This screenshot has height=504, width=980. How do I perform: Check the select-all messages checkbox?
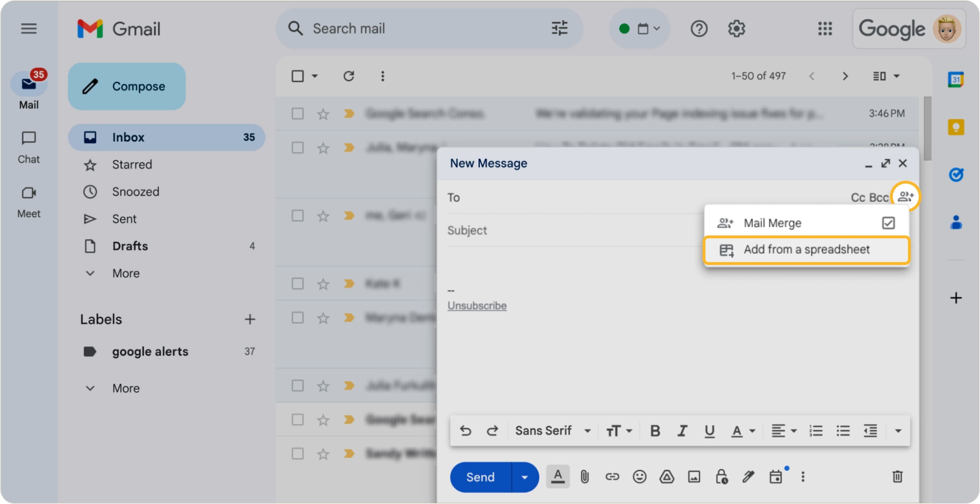pos(298,76)
